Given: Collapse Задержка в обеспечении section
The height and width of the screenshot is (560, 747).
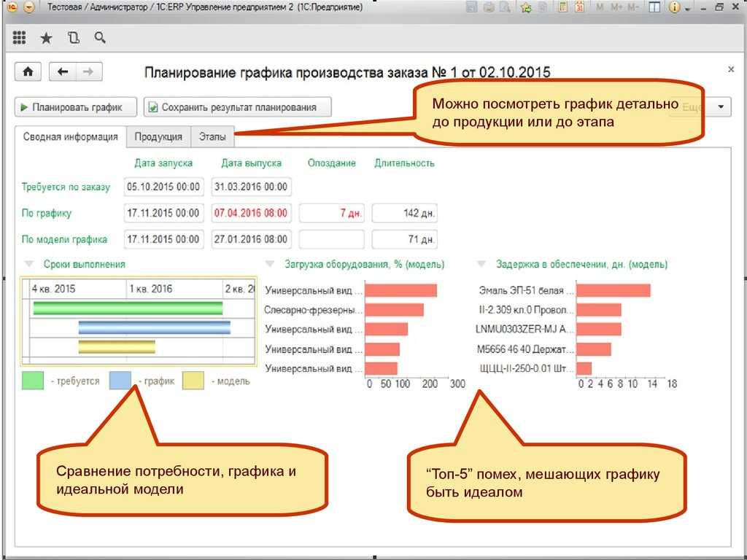Looking at the screenshot, I should pyautogui.click(x=481, y=264).
